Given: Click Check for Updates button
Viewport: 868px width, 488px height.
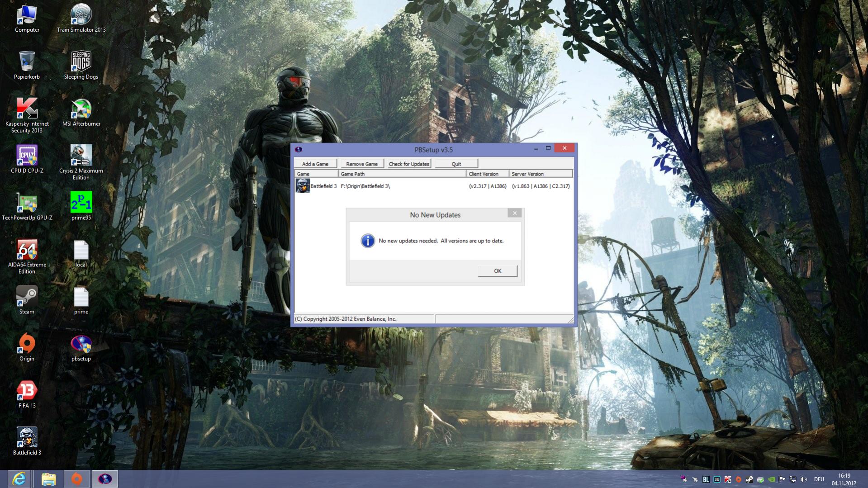Looking at the screenshot, I should coord(409,164).
